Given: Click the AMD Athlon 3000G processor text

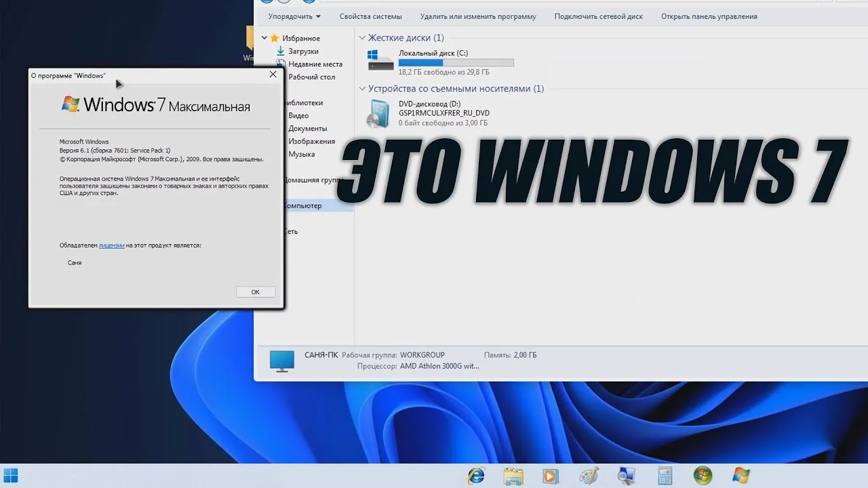Looking at the screenshot, I should (x=439, y=366).
